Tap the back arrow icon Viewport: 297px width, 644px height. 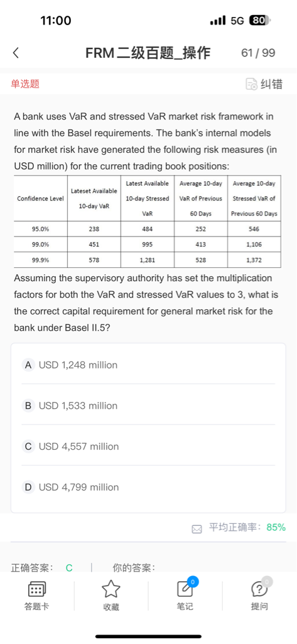(x=16, y=53)
